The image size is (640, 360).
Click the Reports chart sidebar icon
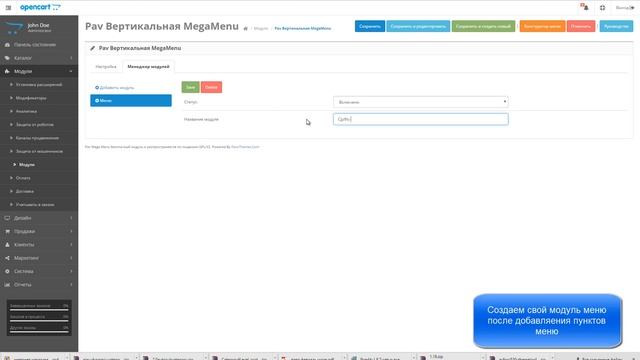click(x=7, y=284)
